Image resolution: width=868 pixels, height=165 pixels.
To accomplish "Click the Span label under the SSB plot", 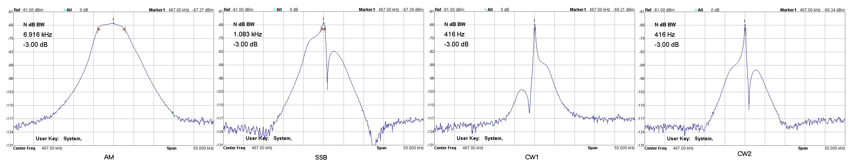I will (x=382, y=148).
